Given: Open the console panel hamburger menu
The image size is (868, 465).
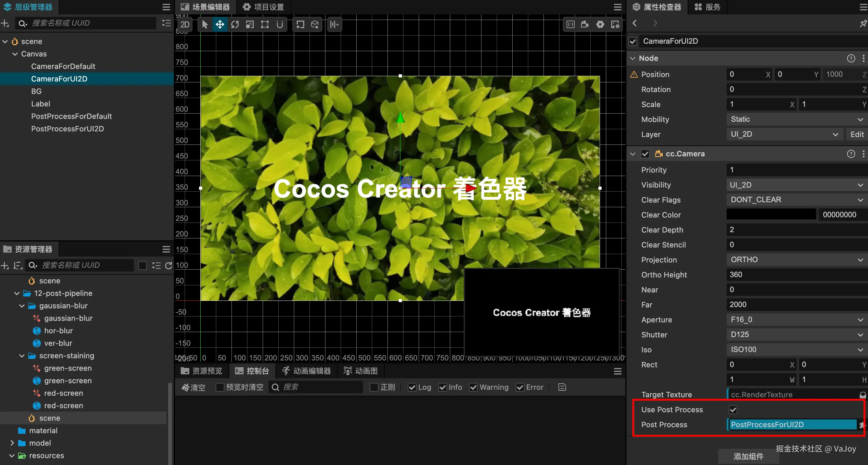Looking at the screenshot, I should pyautogui.click(x=618, y=371).
